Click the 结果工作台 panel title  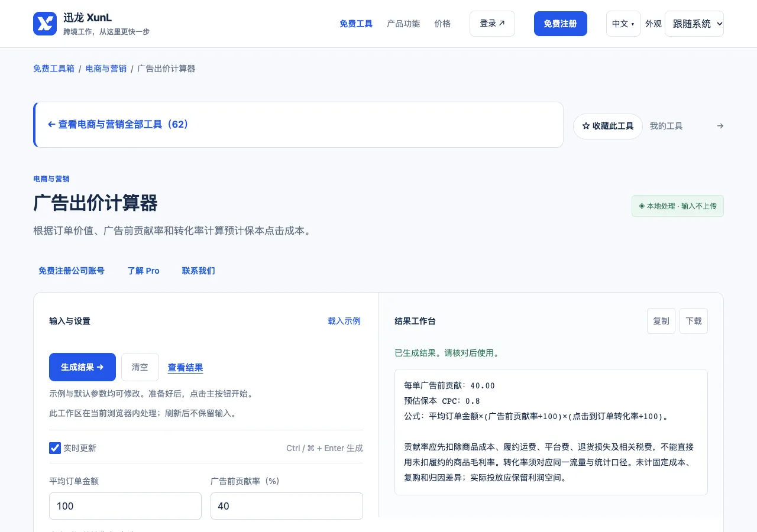[415, 321]
